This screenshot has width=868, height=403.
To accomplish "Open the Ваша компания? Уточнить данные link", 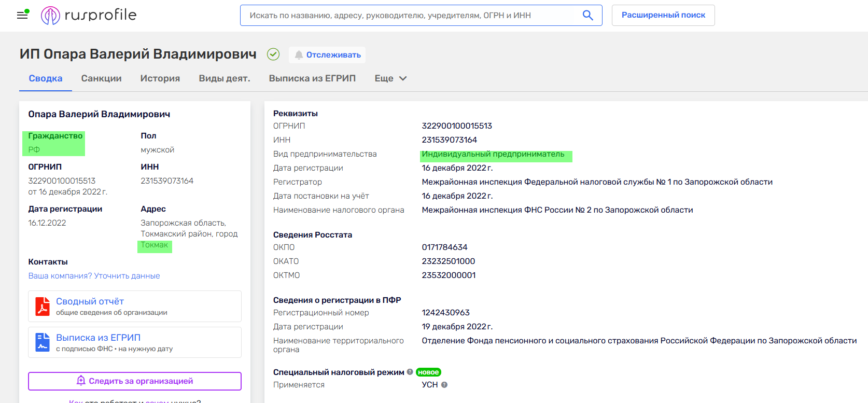I will [94, 276].
